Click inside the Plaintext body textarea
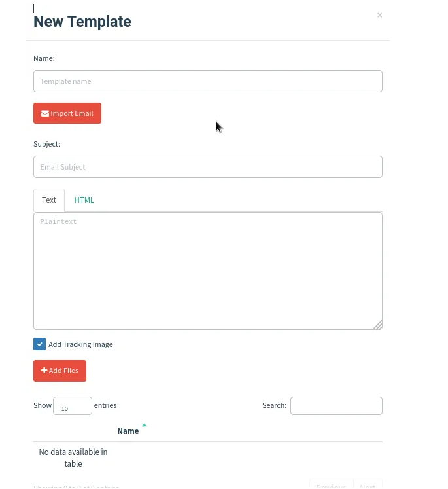This screenshot has width=448, height=489. [208, 271]
